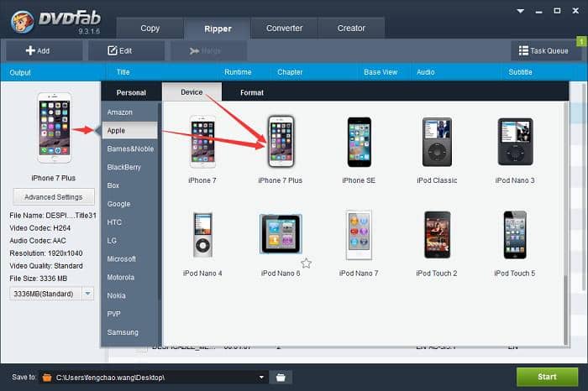Image resolution: width=588 pixels, height=391 pixels.
Task: Switch to the Copy module tab
Action: tap(150, 28)
